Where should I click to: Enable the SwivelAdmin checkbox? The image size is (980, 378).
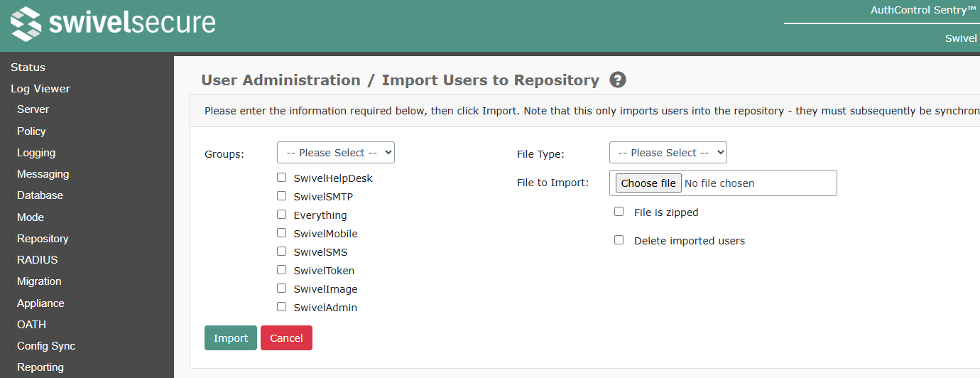tap(282, 307)
